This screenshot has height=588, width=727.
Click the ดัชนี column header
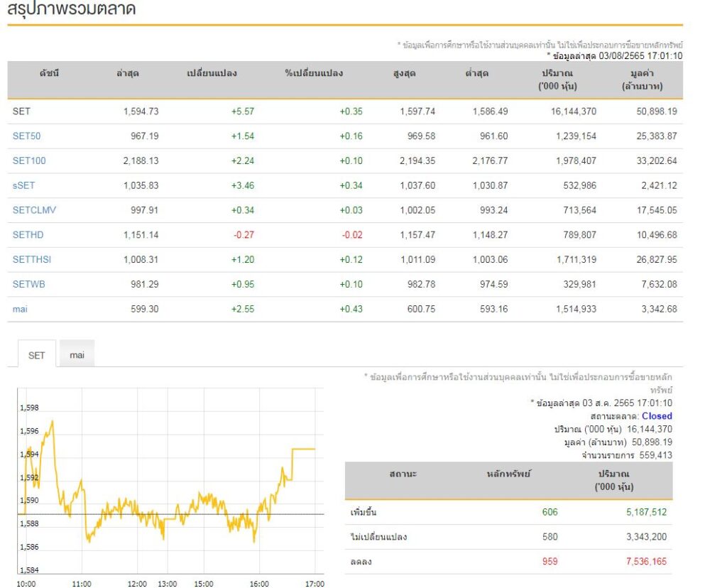49,73
